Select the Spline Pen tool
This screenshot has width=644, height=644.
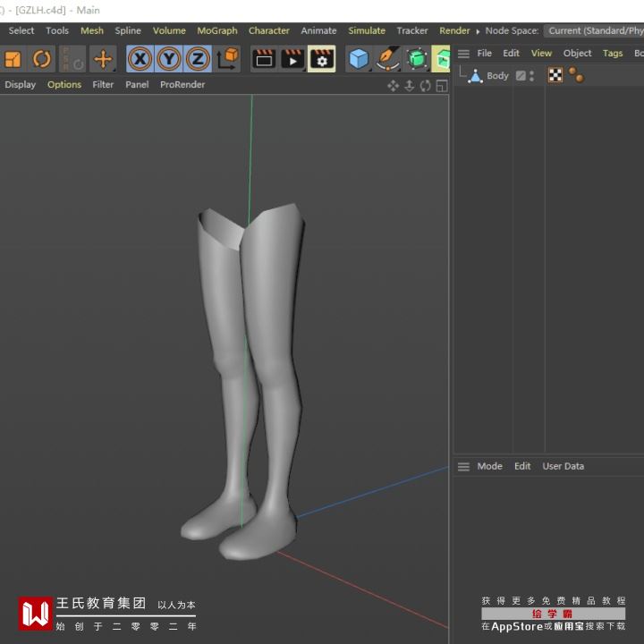(x=387, y=59)
